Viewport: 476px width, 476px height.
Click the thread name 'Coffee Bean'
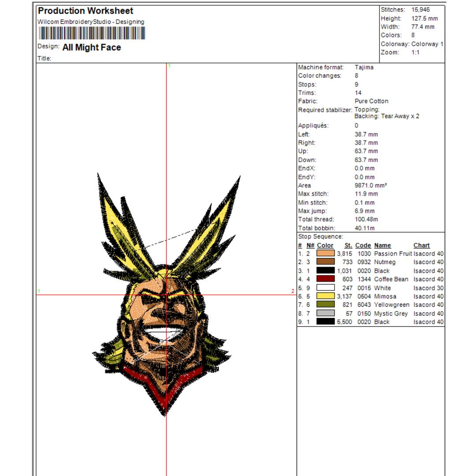click(391, 279)
